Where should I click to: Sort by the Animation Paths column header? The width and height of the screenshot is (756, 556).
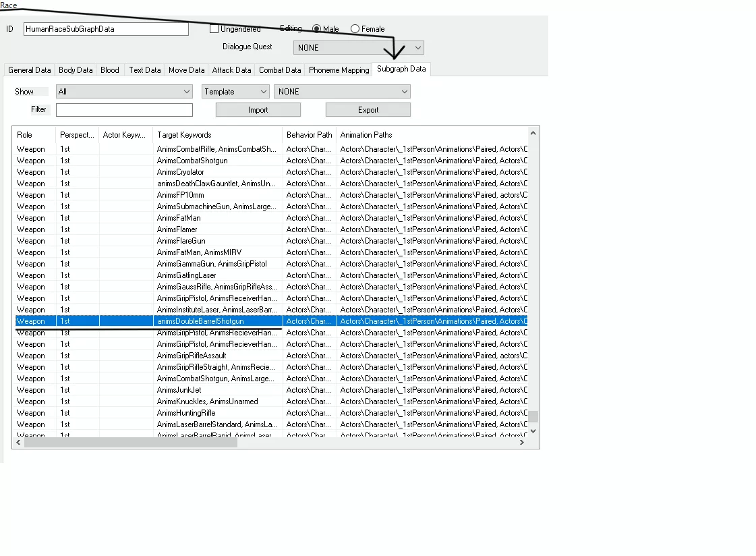[432, 135]
